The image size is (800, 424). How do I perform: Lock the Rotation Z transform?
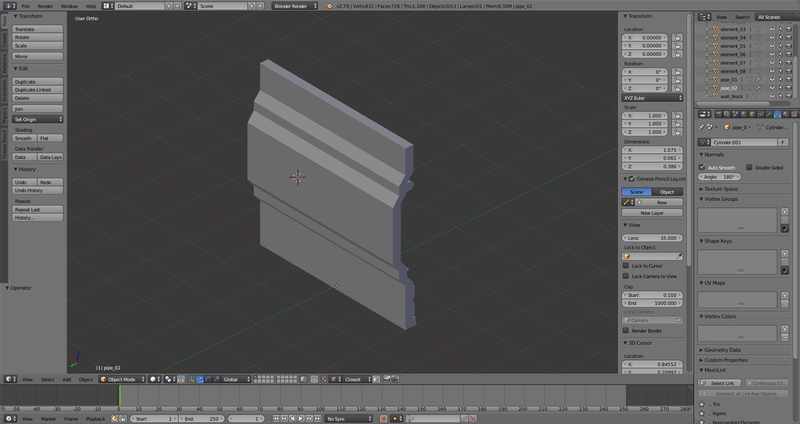677,88
